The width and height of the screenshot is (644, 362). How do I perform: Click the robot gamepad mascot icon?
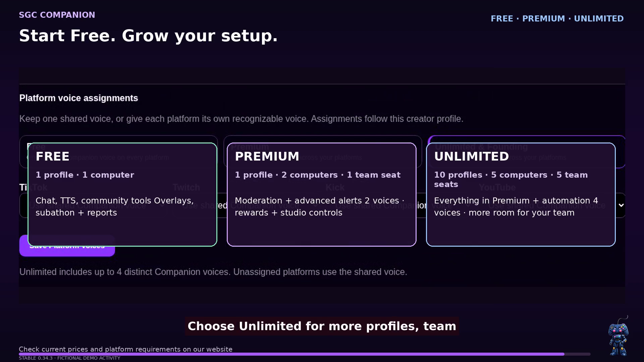[x=618, y=336]
